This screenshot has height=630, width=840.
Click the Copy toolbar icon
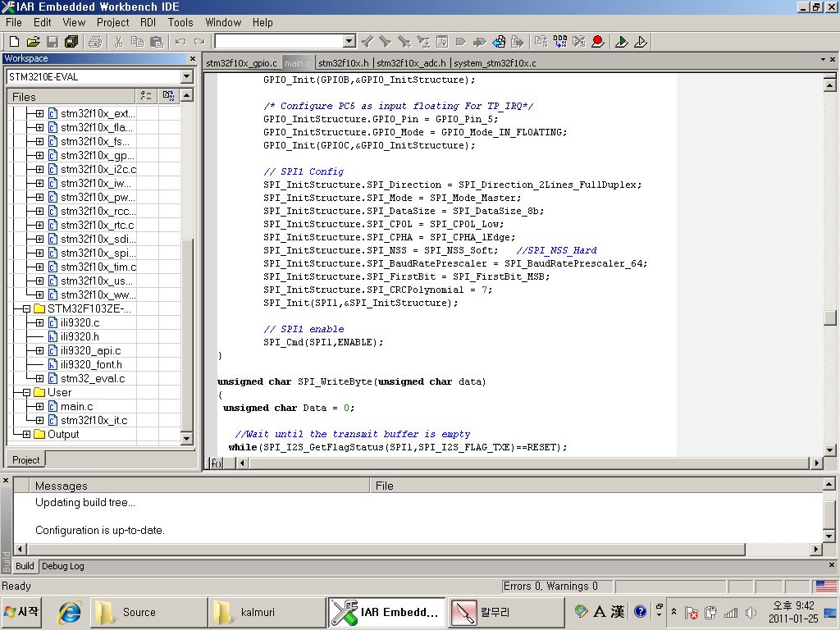tap(137, 41)
